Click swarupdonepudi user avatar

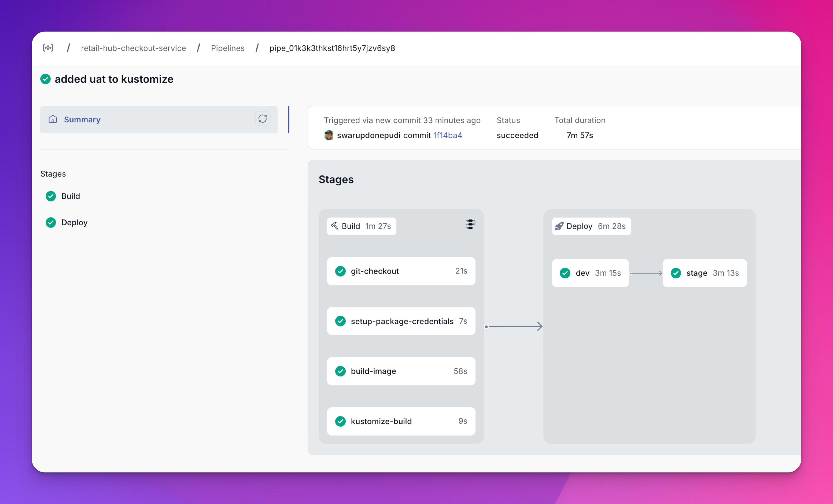coord(328,135)
